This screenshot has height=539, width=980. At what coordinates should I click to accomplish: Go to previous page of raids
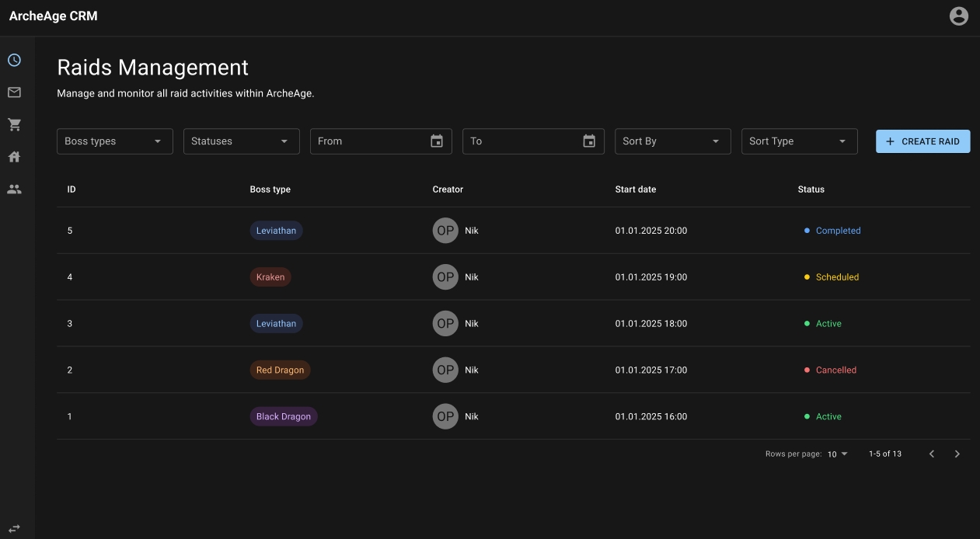pyautogui.click(x=932, y=454)
